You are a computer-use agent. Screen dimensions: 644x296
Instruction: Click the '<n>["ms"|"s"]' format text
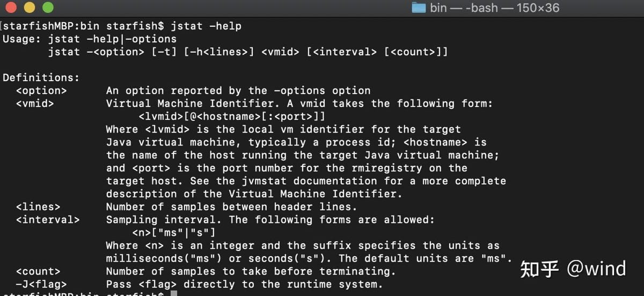pyautogui.click(x=173, y=232)
